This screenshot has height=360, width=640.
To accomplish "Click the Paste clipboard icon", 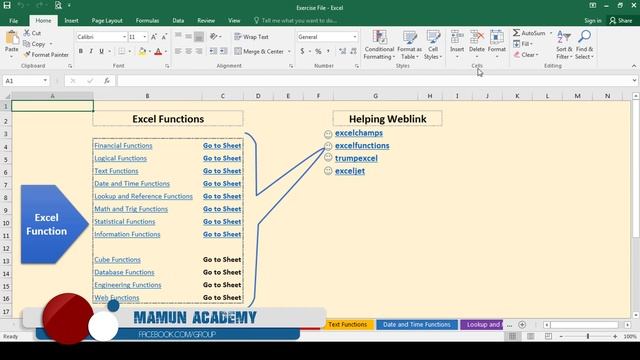I will point(11,38).
